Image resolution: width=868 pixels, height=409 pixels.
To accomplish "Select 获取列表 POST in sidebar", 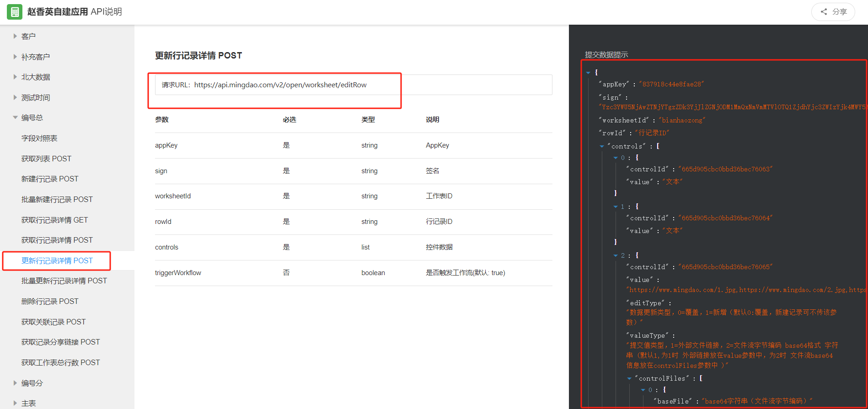I will tap(46, 159).
